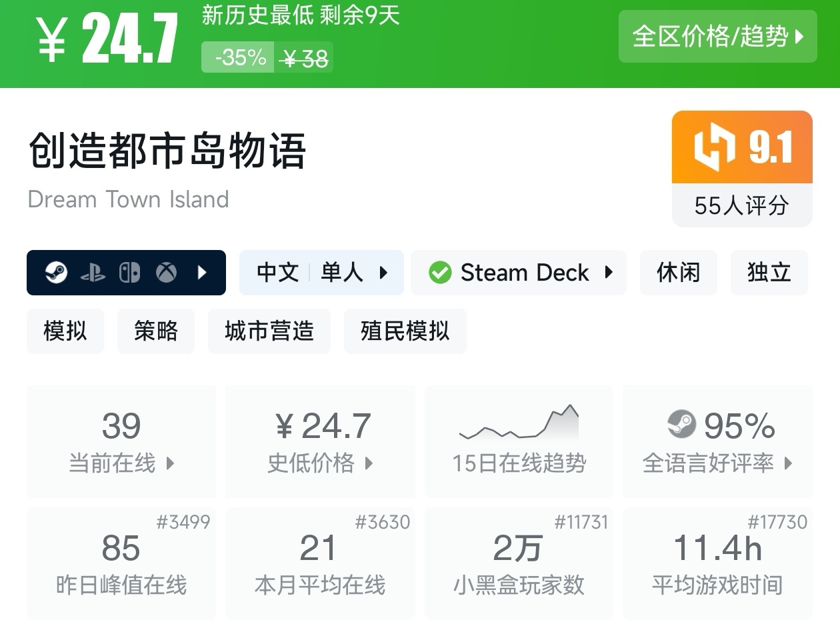The image size is (840, 624).
Task: Tap the PlayStation platform icon
Action: pos(93,273)
